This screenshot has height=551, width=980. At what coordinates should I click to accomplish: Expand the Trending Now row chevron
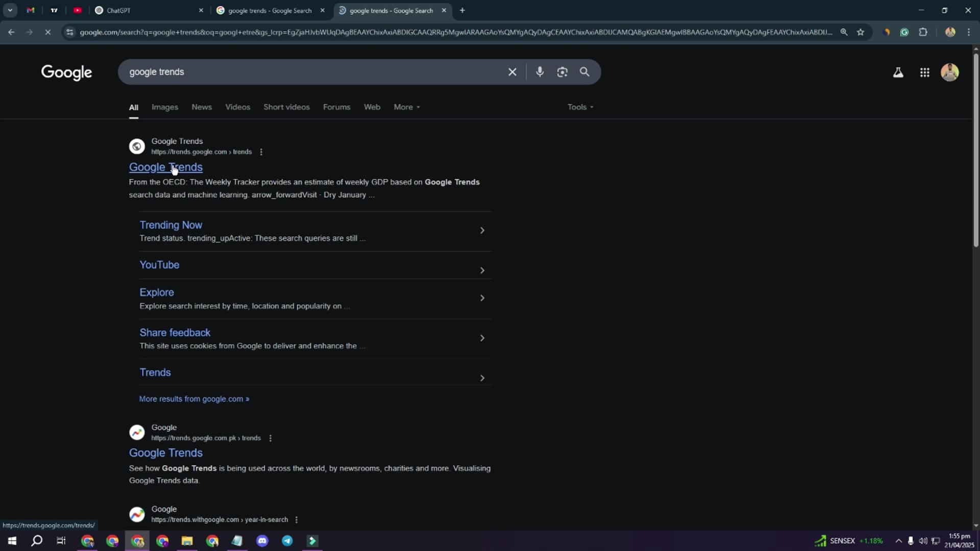pos(482,231)
